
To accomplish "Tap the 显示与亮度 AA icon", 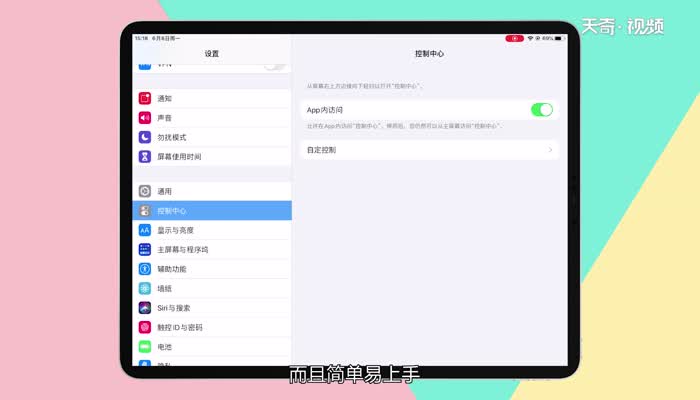I will click(145, 230).
